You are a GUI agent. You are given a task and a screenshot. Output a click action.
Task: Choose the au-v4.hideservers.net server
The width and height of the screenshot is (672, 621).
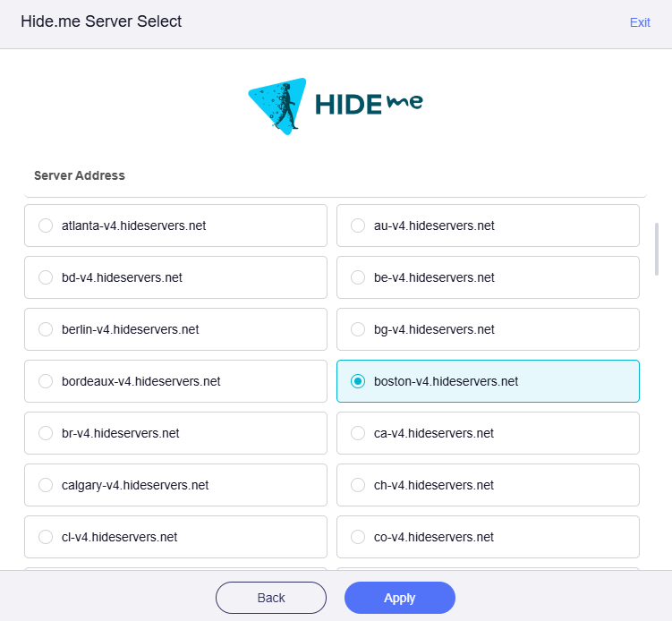358,225
